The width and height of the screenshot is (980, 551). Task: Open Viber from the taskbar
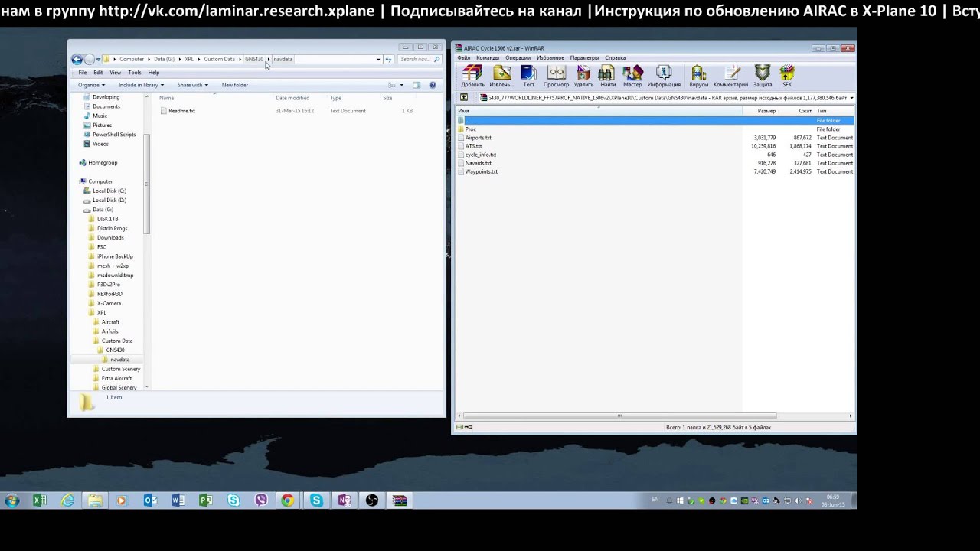point(261,500)
